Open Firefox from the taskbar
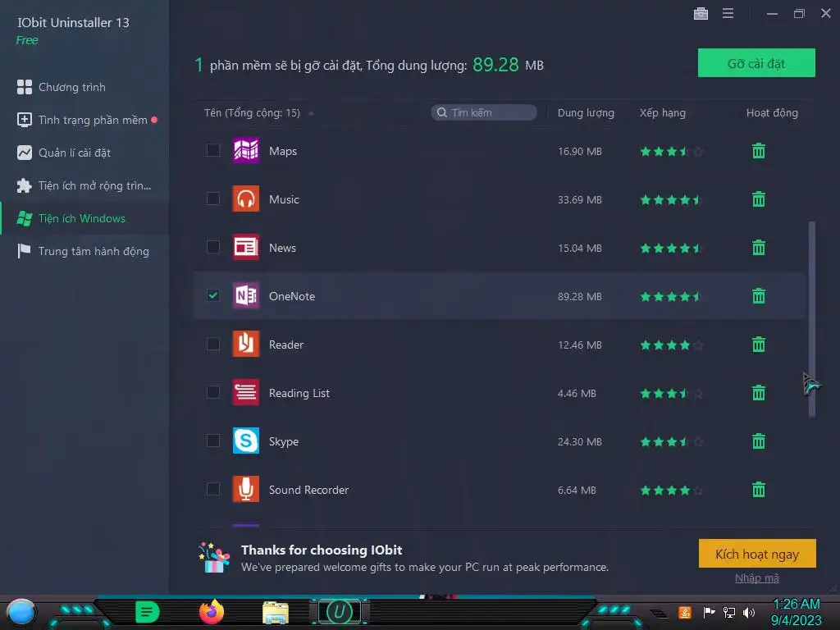The height and width of the screenshot is (630, 840). click(x=211, y=612)
